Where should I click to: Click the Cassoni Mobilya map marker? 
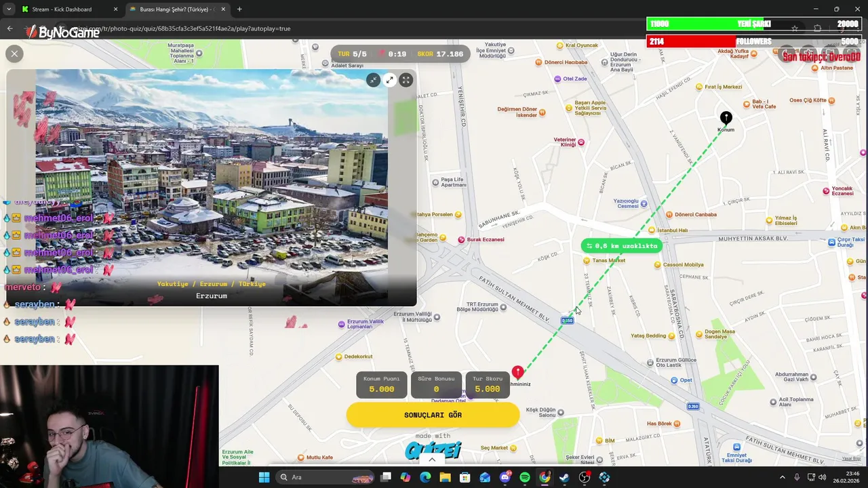658,265
